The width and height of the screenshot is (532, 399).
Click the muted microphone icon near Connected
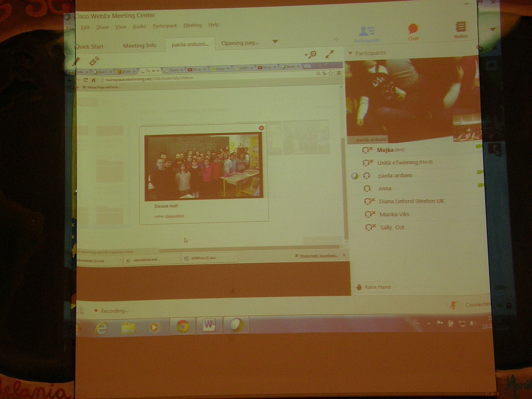pos(454,305)
